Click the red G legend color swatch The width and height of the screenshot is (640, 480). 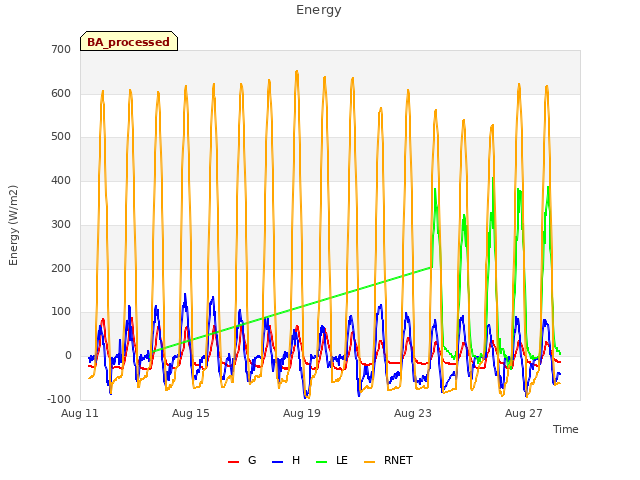pyautogui.click(x=233, y=462)
